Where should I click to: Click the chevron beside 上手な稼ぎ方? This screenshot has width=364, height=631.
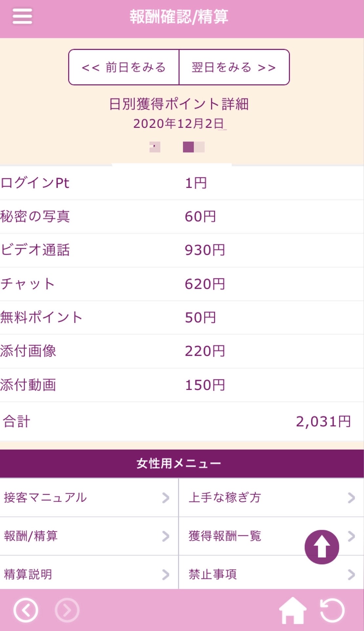pos(351,498)
